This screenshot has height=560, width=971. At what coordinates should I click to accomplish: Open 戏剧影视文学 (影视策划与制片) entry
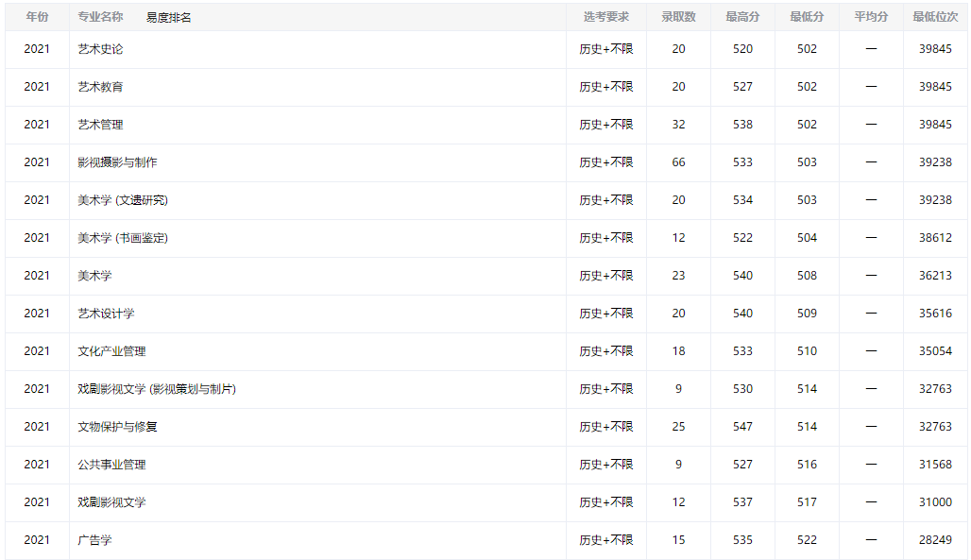157,389
